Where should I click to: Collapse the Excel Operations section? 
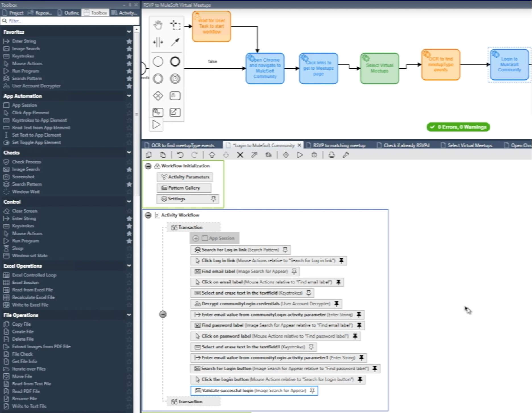tap(129, 266)
